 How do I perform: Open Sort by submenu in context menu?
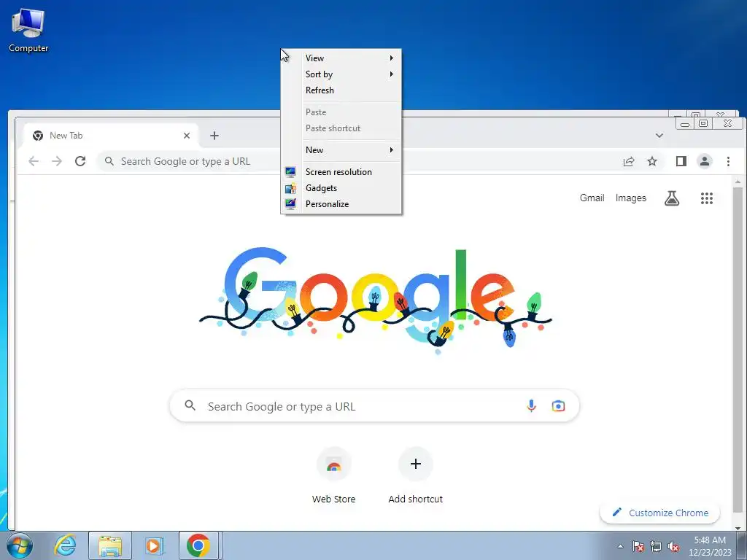(341, 74)
